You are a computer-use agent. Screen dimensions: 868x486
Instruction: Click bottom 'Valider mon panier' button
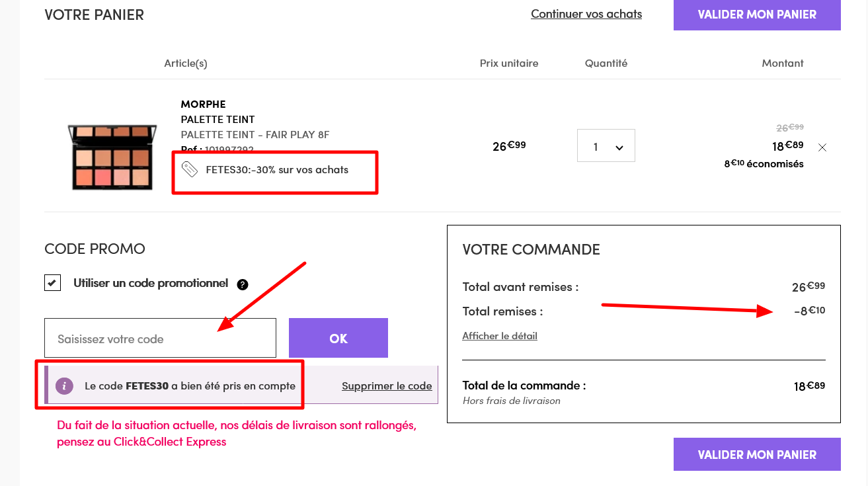click(757, 454)
